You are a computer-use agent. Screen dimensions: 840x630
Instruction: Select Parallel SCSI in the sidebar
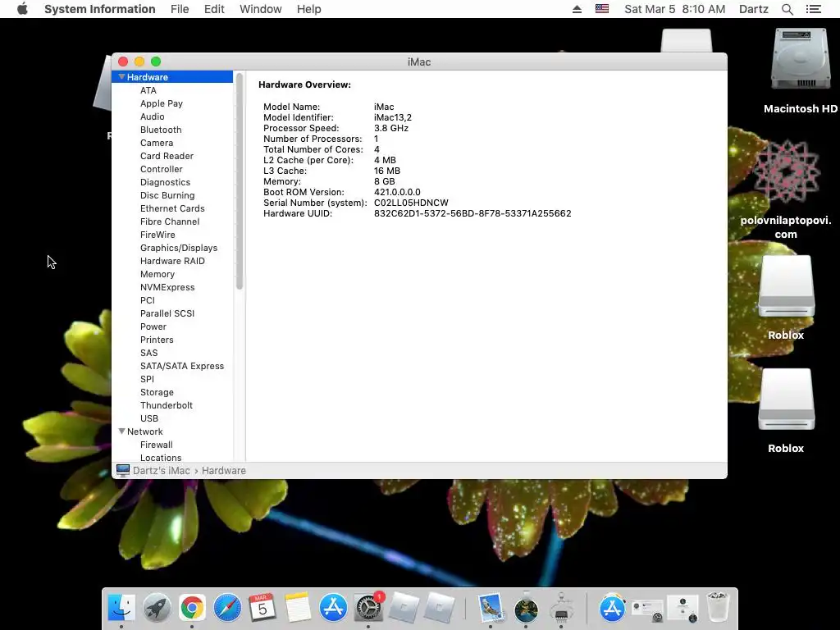167,313
